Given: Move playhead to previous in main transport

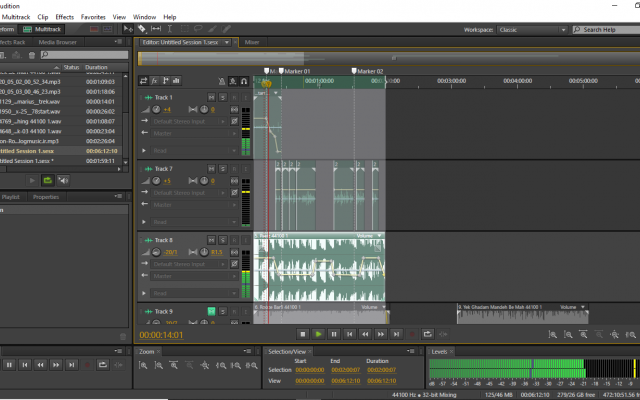Looking at the screenshot, I should pos(349,334).
